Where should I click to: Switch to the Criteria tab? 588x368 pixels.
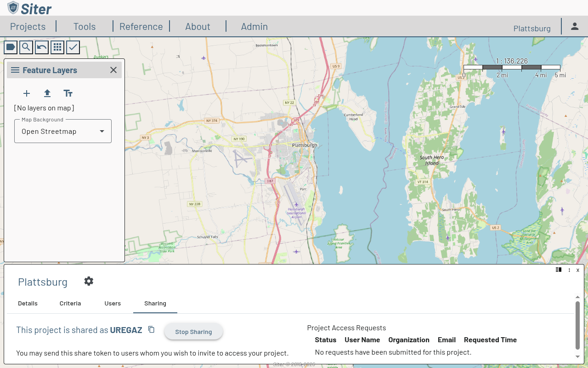point(70,303)
